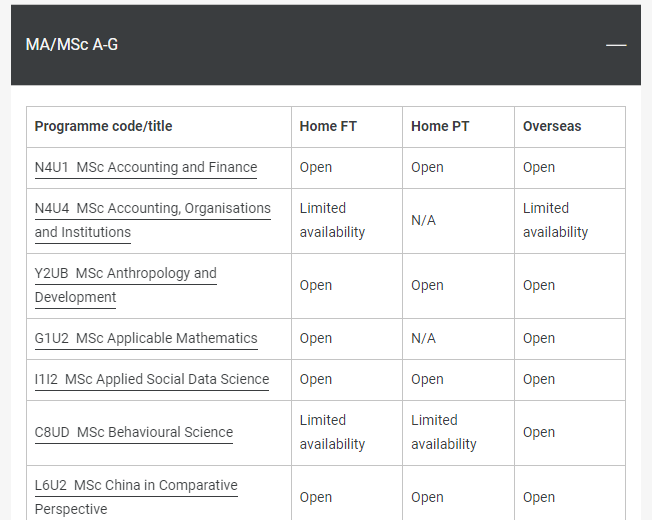Open MSc Behavioural Science programme link
This screenshot has width=652, height=520.
(x=134, y=433)
